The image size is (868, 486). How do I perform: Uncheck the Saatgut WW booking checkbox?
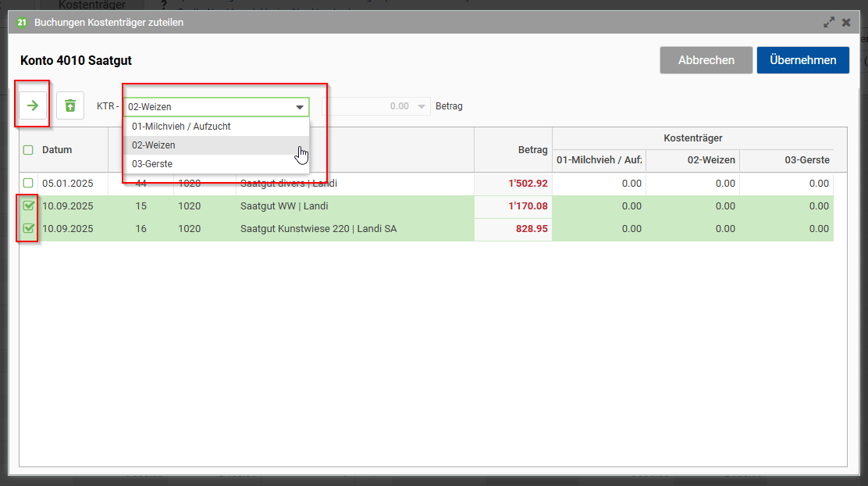pyautogui.click(x=28, y=206)
